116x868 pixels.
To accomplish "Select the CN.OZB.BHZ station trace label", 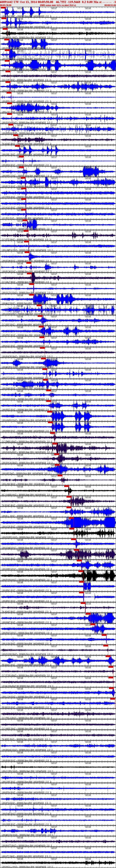I will [26, 80].
